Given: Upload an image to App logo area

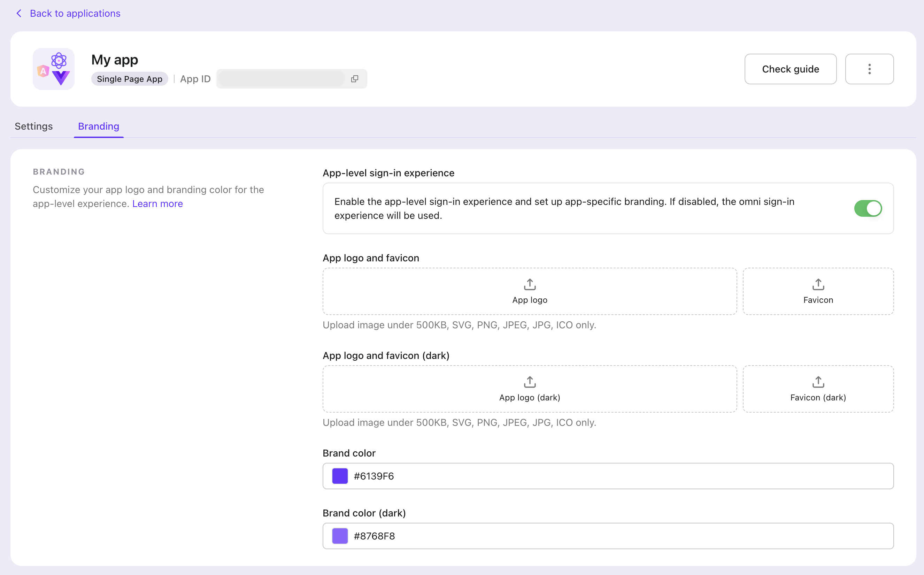Looking at the screenshot, I should pos(530,291).
